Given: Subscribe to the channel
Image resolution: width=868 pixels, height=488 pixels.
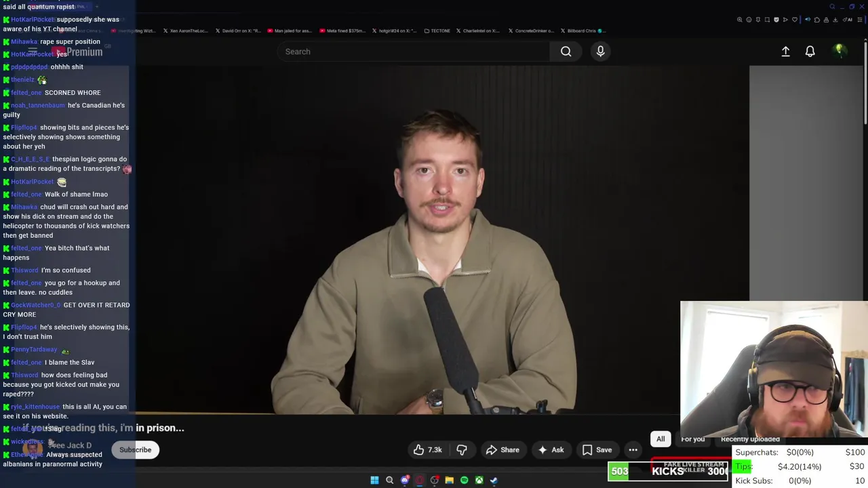Looking at the screenshot, I should click(135, 449).
